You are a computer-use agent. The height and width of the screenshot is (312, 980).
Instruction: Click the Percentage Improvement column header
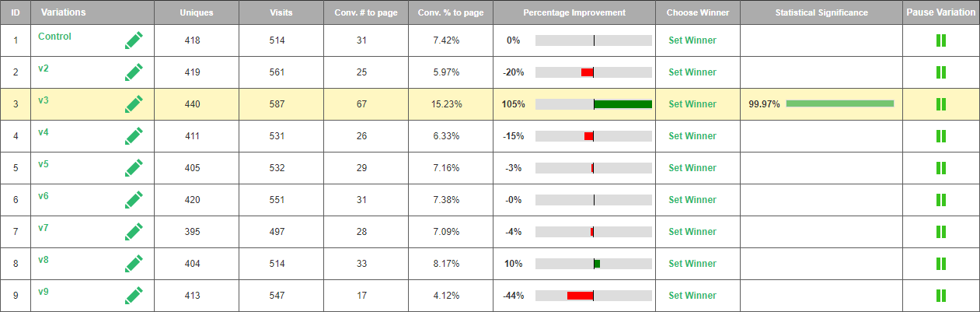(x=574, y=12)
